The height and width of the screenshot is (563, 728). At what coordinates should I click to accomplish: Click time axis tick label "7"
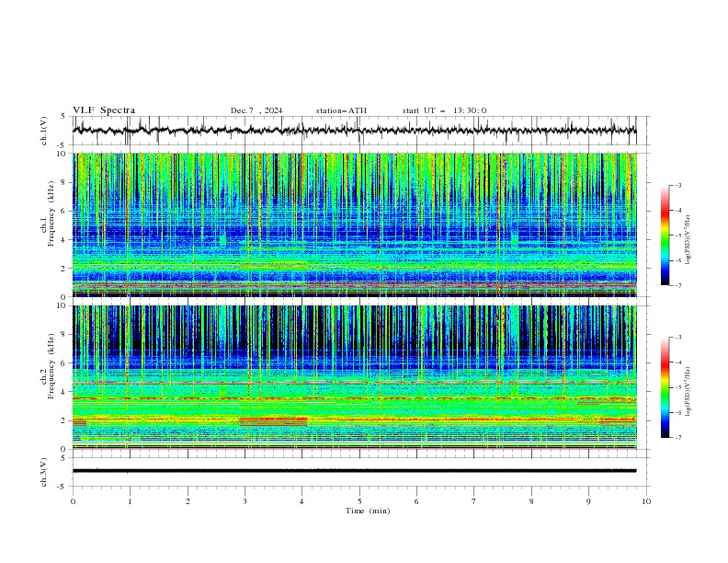[474, 501]
